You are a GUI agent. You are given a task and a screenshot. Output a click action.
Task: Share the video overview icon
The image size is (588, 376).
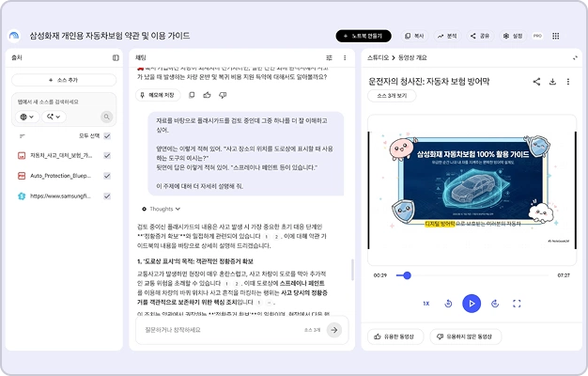(536, 82)
